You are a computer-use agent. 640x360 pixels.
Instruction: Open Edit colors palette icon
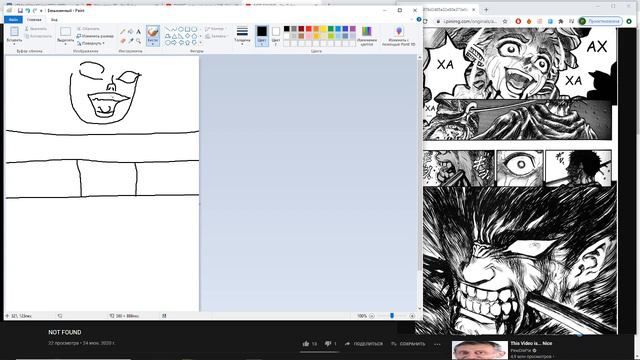(x=367, y=31)
